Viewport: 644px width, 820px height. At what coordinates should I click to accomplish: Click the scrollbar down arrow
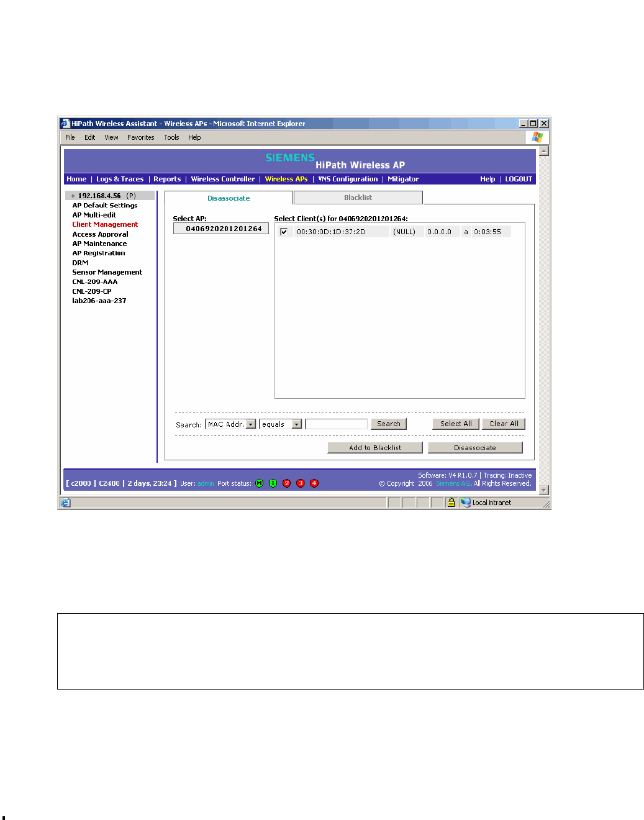(544, 490)
